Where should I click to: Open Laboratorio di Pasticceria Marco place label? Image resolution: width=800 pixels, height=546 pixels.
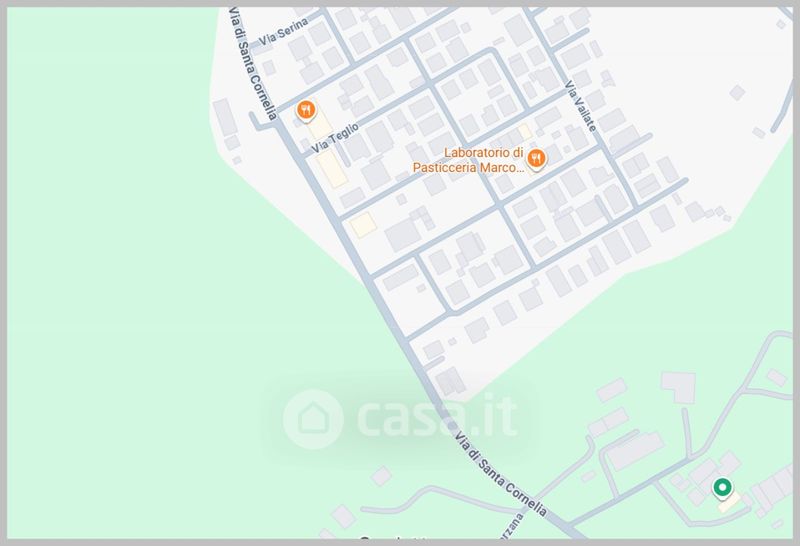click(468, 160)
